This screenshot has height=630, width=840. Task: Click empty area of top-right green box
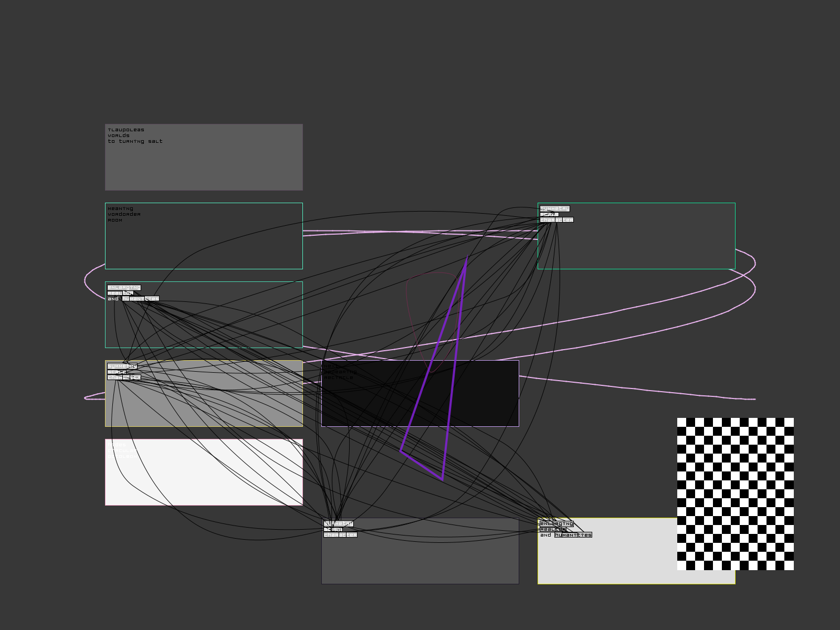(656, 247)
